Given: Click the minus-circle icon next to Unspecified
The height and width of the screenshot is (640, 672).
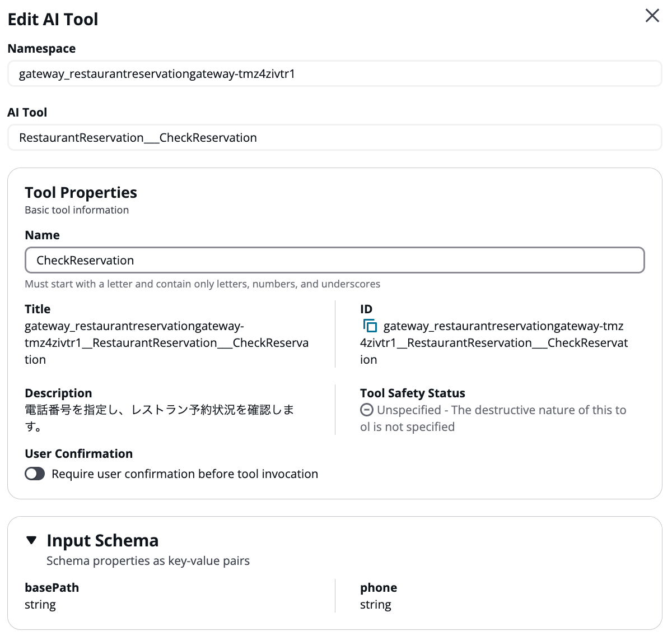Looking at the screenshot, I should (x=366, y=410).
